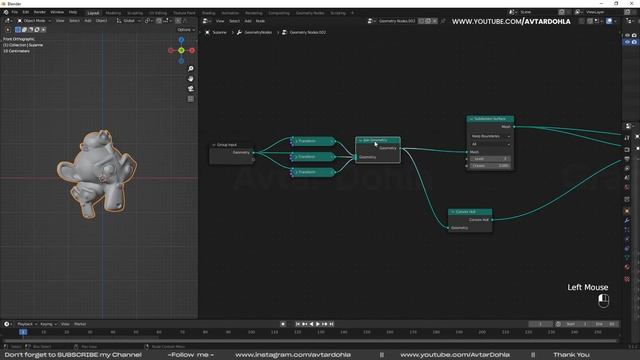
Task: Open the viewport Options dropdown
Action: pyautogui.click(x=186, y=30)
